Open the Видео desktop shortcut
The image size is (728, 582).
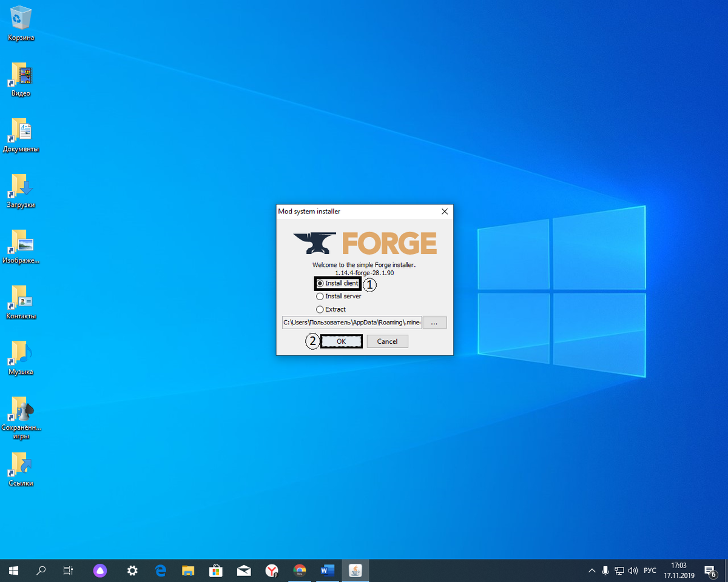click(21, 79)
